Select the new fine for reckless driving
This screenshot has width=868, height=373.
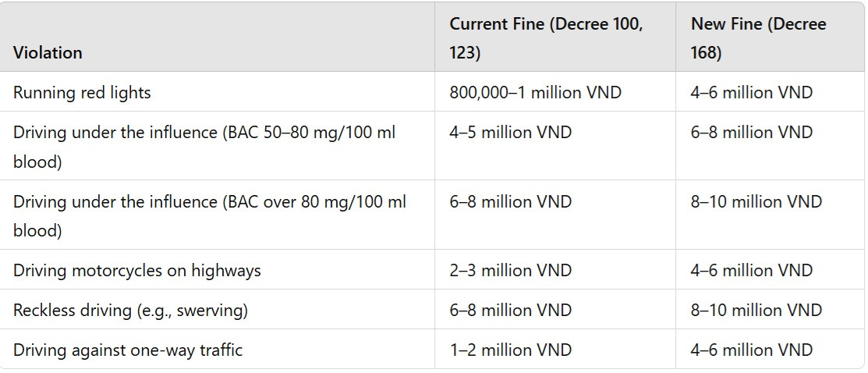[756, 311]
